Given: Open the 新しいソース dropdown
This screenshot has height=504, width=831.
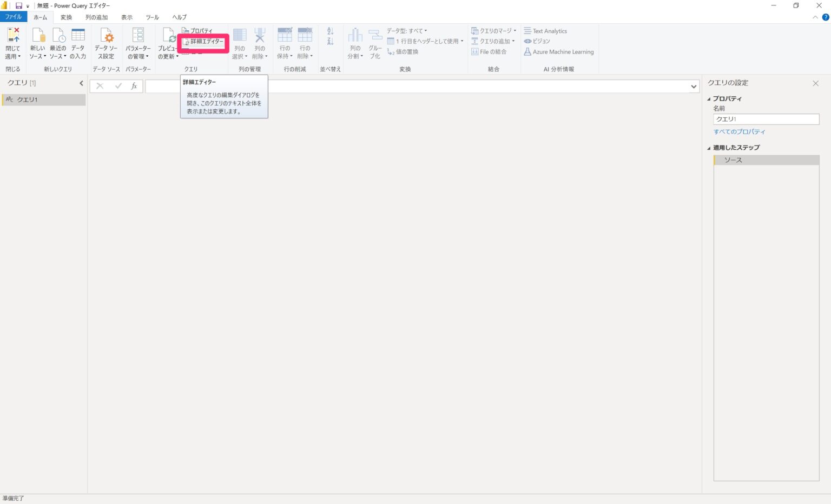Looking at the screenshot, I should [37, 42].
